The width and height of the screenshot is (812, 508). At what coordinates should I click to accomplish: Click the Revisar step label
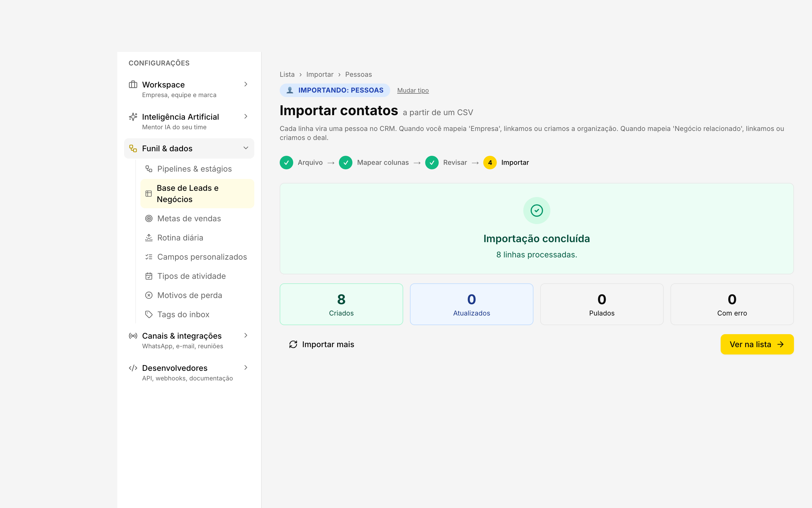tap(455, 163)
